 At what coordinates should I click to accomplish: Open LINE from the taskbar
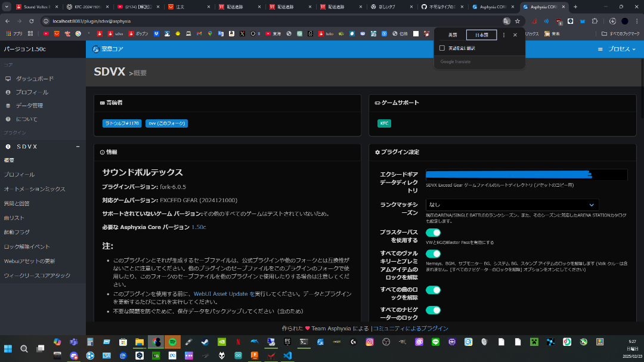point(435,342)
